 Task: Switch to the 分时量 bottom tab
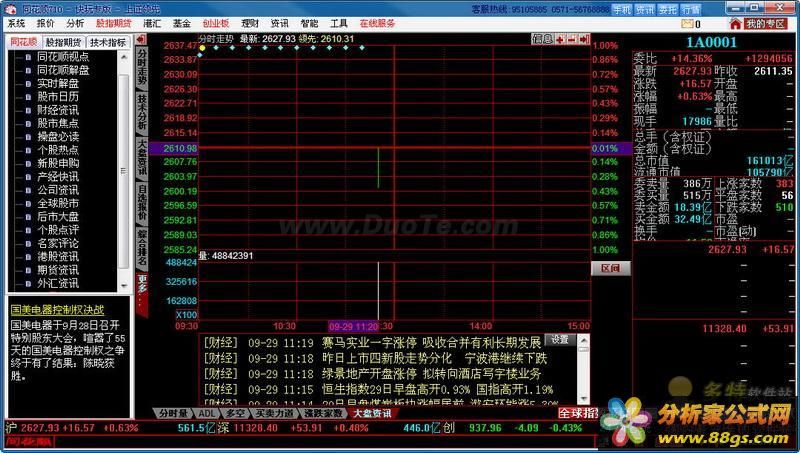click(x=173, y=413)
